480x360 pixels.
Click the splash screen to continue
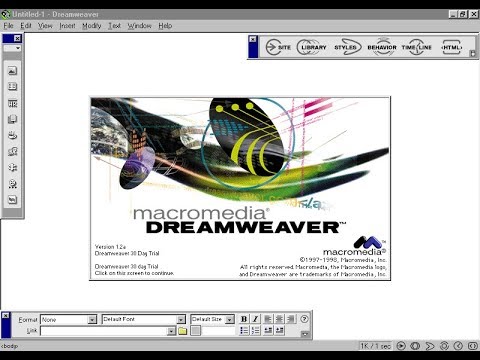(x=240, y=188)
